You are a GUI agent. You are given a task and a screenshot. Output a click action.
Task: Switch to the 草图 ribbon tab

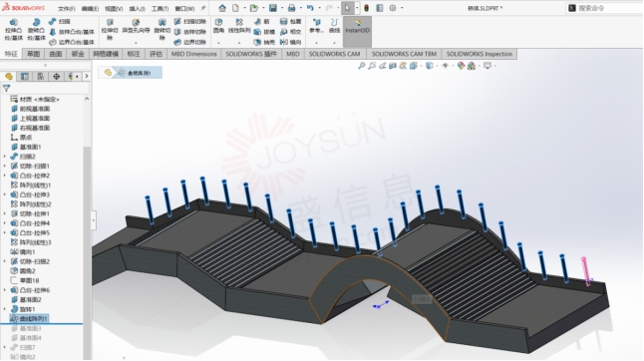click(33, 54)
